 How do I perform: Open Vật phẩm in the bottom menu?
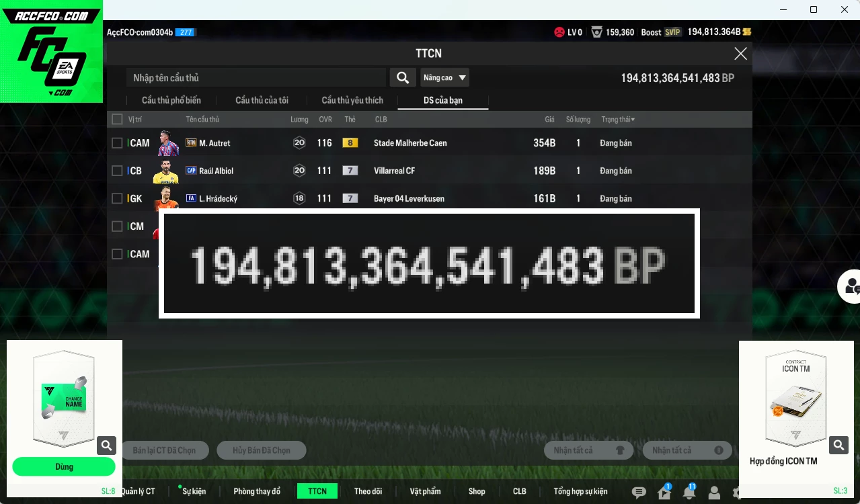pyautogui.click(x=426, y=491)
